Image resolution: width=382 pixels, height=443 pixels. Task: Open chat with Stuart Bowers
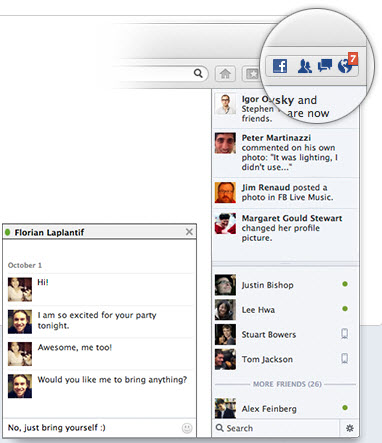tap(286, 334)
